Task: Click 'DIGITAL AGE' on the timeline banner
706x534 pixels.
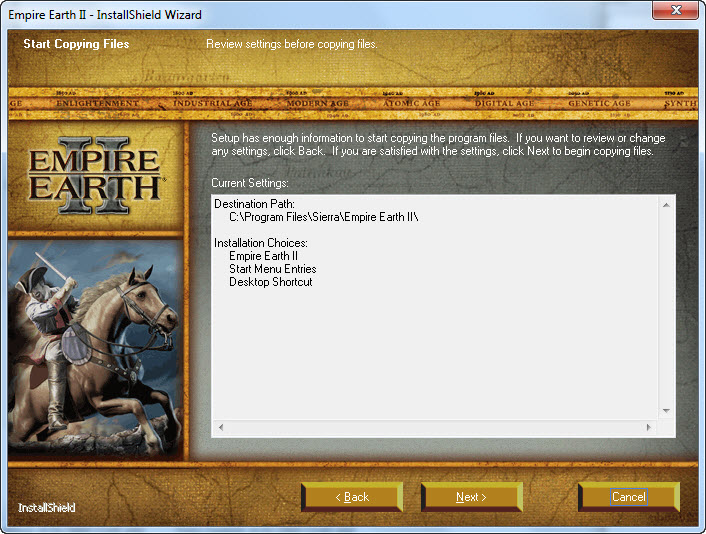Action: 505,103
